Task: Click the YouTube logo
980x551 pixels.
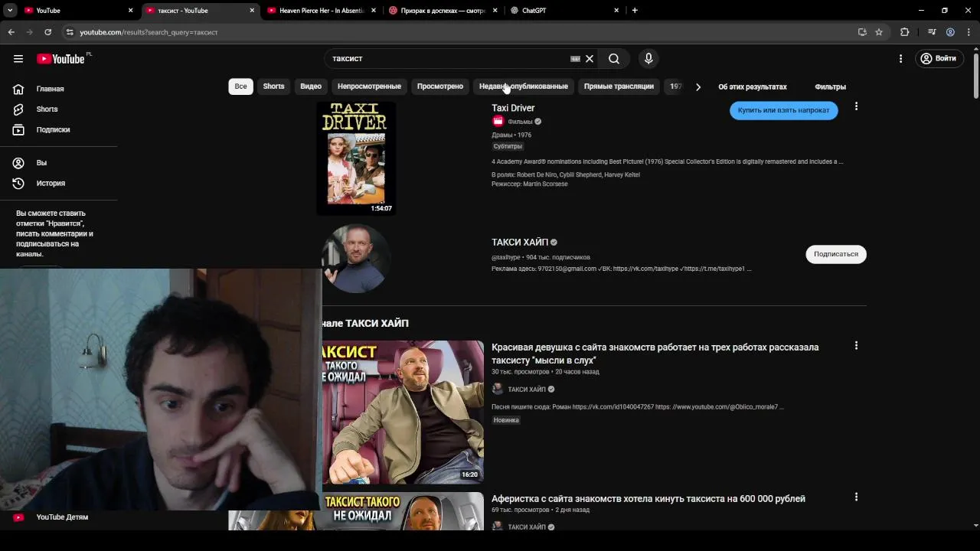Action: [60, 59]
